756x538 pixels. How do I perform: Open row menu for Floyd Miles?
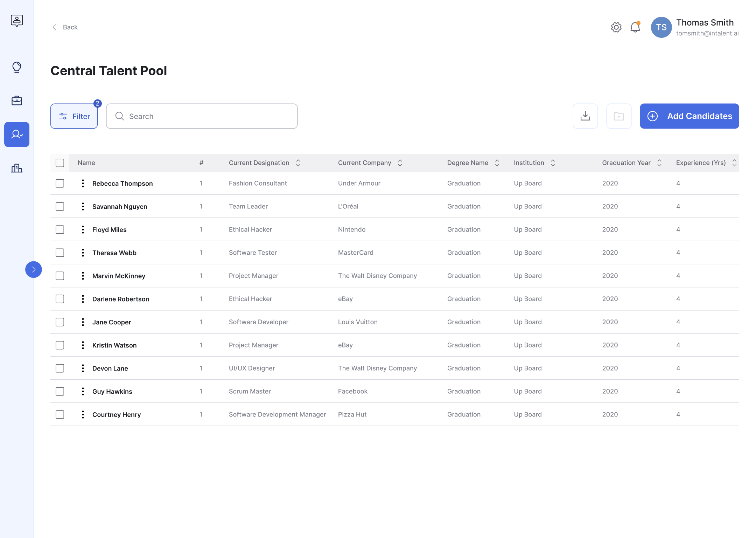(x=83, y=229)
